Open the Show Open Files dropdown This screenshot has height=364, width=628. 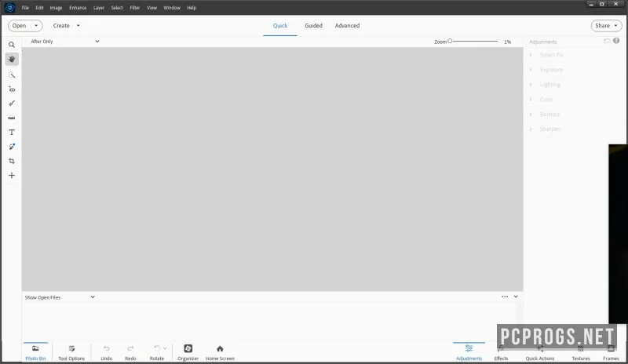click(60, 297)
